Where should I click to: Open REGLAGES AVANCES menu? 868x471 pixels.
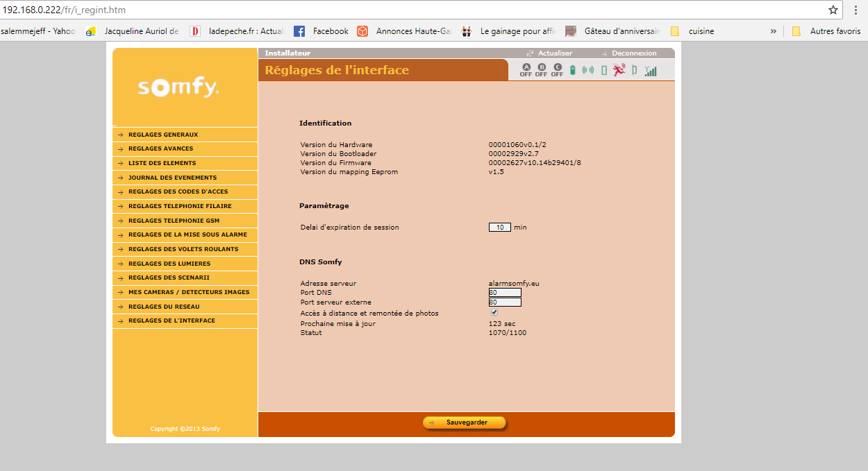click(x=185, y=148)
